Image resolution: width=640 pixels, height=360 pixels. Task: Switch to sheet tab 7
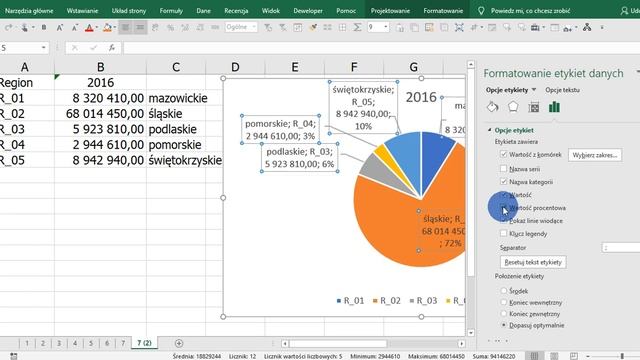coord(123,343)
